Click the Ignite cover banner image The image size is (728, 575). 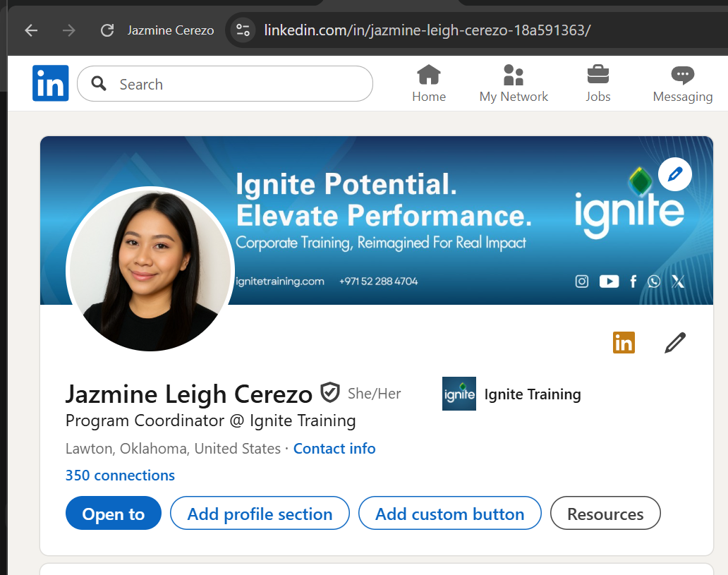pyautogui.click(x=377, y=220)
